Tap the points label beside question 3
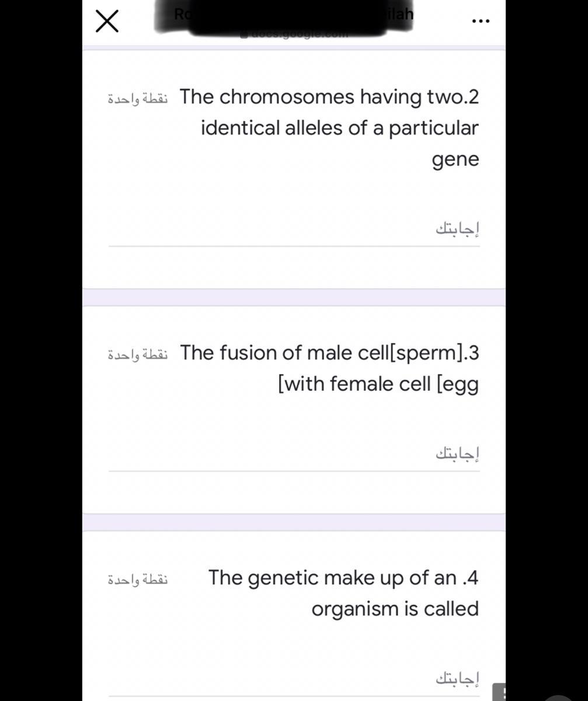 [x=138, y=353]
